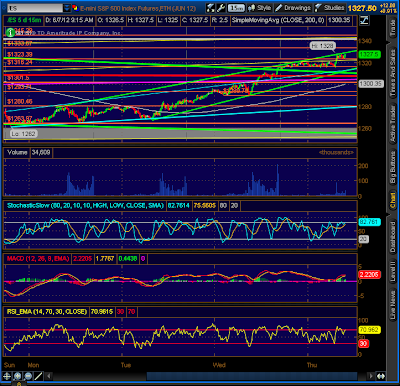
Task: Click the zoom in magnifier icon
Action: [x=17, y=376]
